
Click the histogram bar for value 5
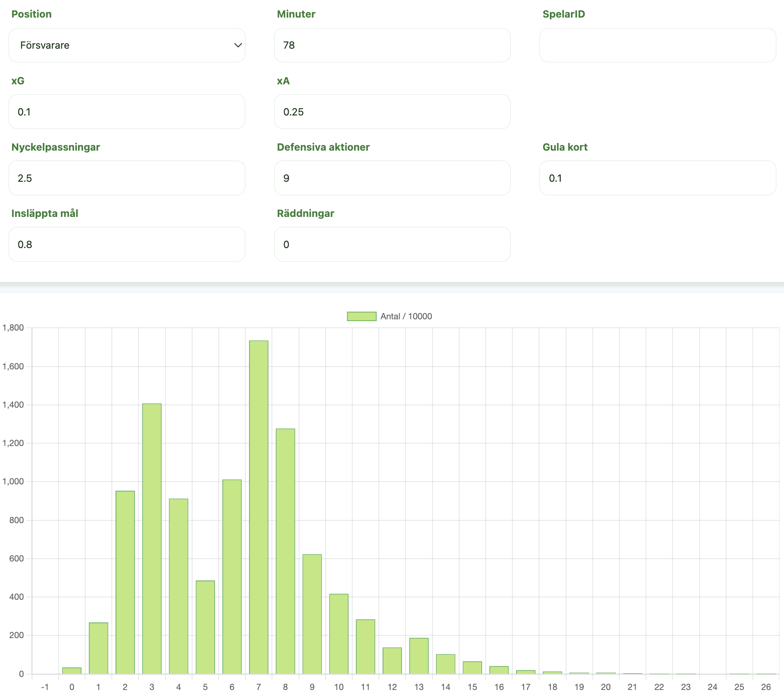205,627
